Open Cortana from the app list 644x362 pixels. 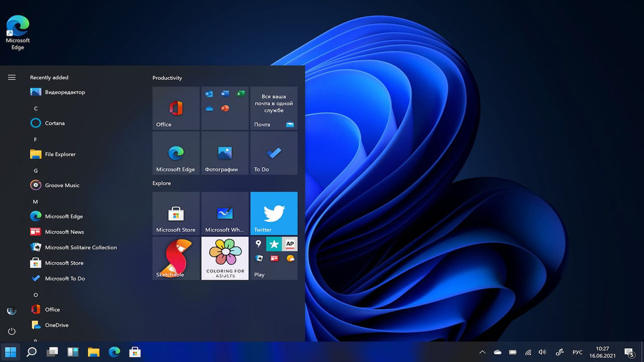55,123
